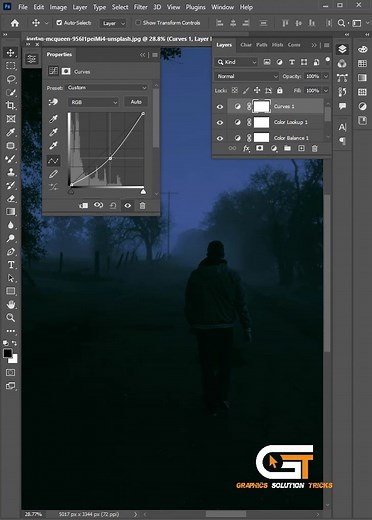Screen dimensions: 372x520
Task: Open the RGB channel dropdown
Action: tap(94, 102)
